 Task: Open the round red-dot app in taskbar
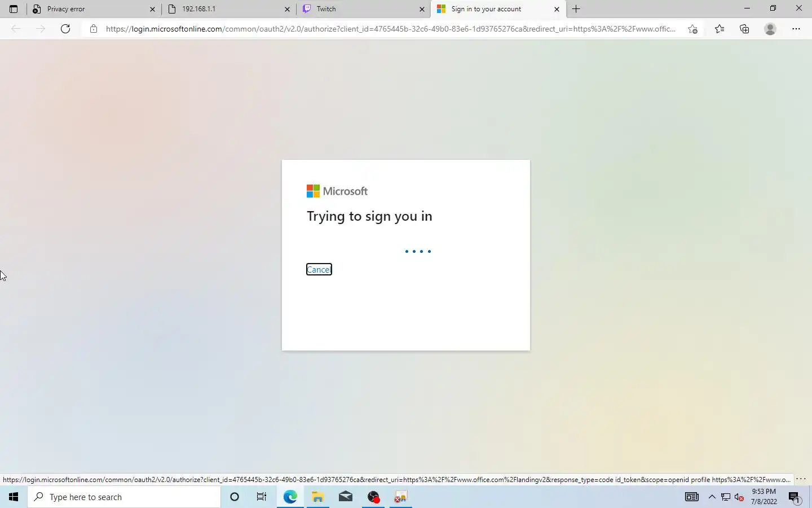point(373,497)
